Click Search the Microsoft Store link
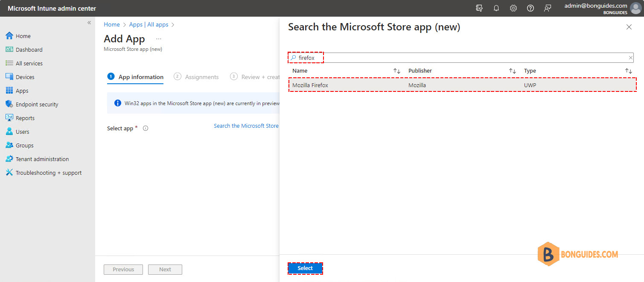Viewport: 644px width, 282px height. (x=246, y=126)
